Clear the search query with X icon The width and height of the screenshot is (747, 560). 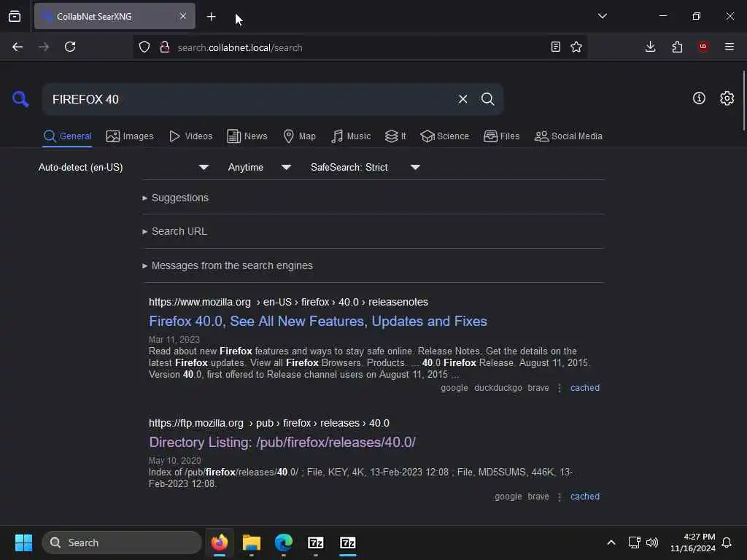tap(462, 99)
